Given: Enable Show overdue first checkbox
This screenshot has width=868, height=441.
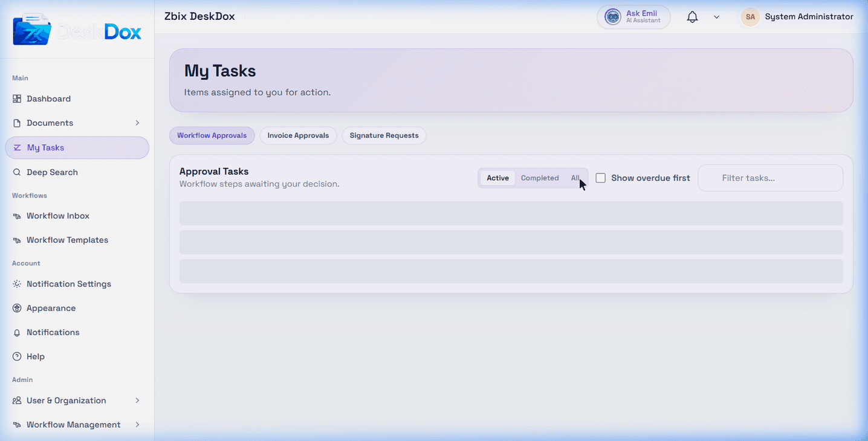Looking at the screenshot, I should [x=601, y=178].
